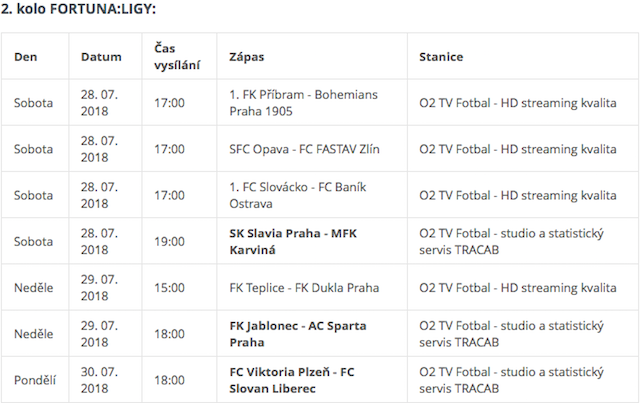
Task: Click the 'Datum' column header
Action: (x=101, y=57)
